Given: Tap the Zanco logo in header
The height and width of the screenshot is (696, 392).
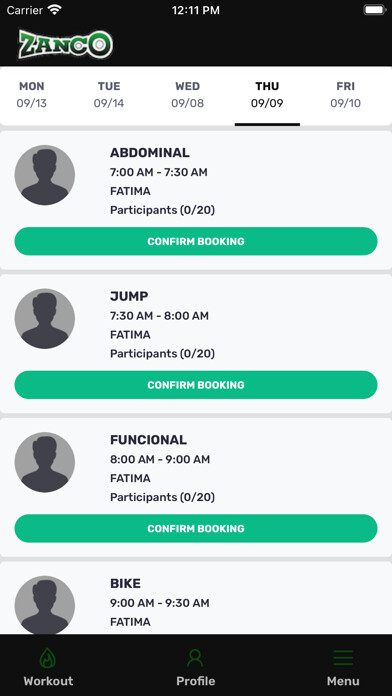Looking at the screenshot, I should tap(65, 44).
